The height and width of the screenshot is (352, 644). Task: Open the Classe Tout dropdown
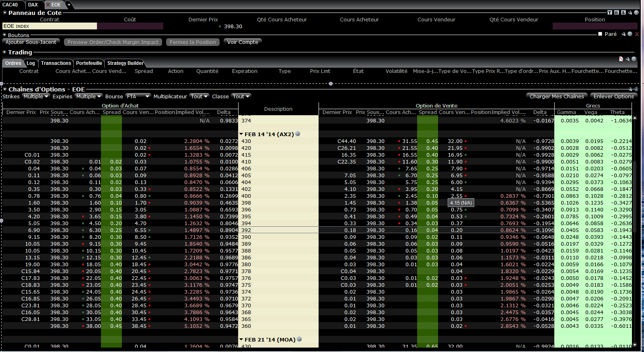tap(241, 96)
